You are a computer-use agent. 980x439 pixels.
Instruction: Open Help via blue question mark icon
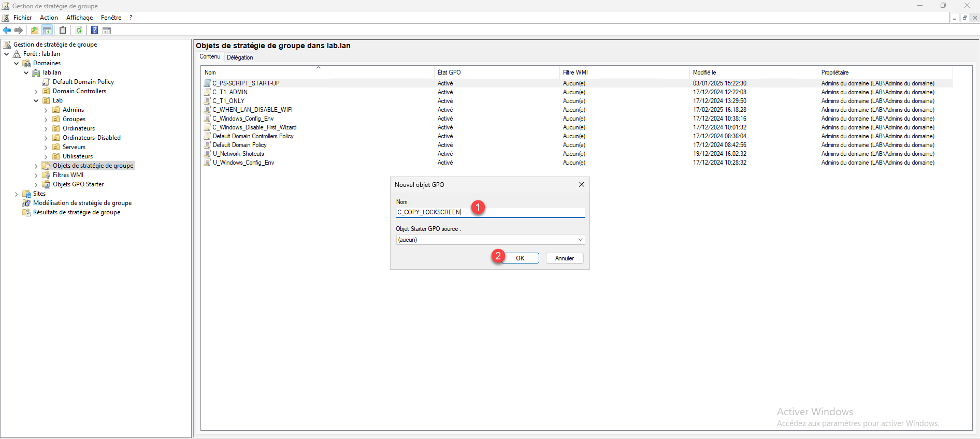click(x=94, y=31)
